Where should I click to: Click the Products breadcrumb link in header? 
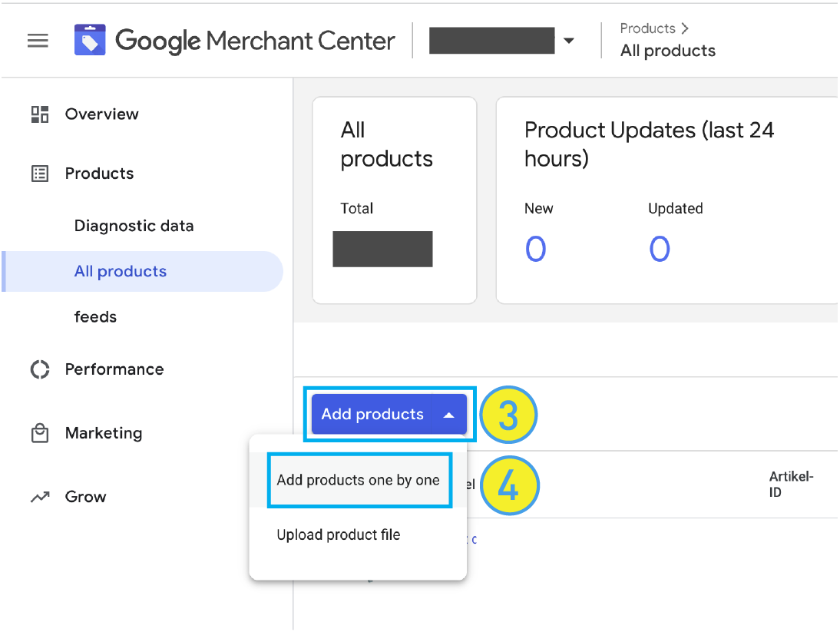point(647,28)
